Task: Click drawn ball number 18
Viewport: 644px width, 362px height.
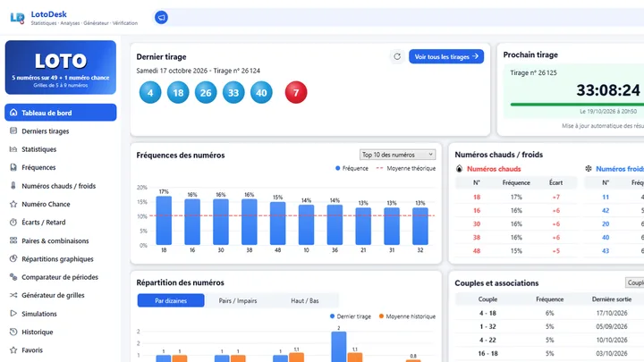Action: pyautogui.click(x=178, y=92)
